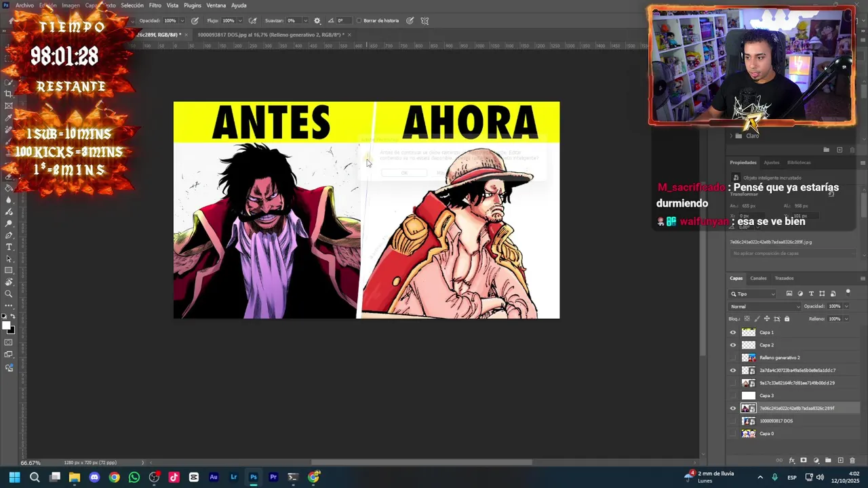This screenshot has width=868, height=488.
Task: Delete layer using trash icon
Action: click(852, 461)
